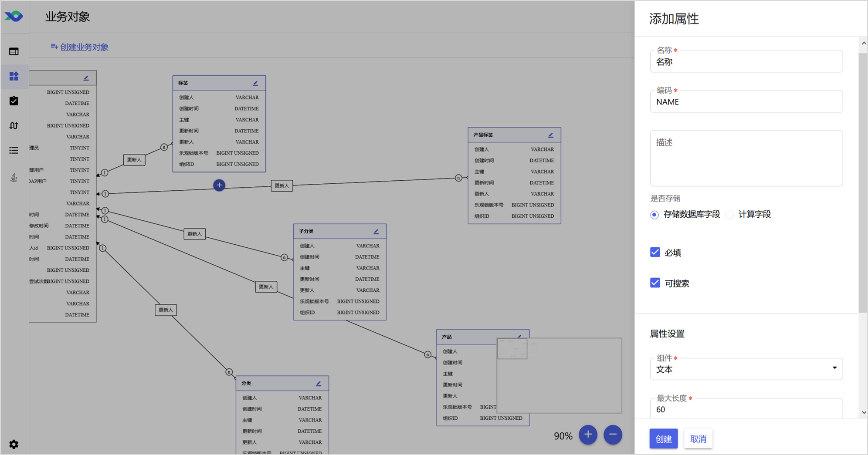The image size is (868, 455).
Task: Edit the 标签 entity with the pencil icon
Action: pos(256,83)
